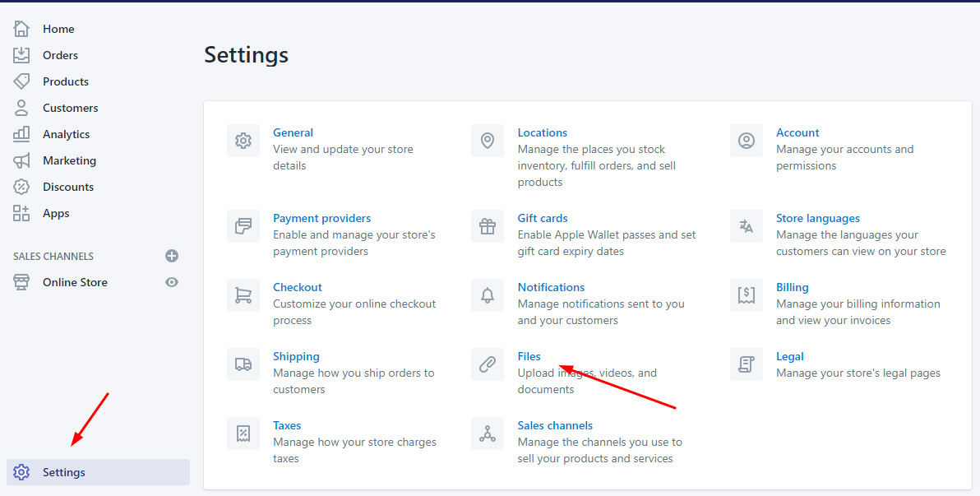980x496 pixels.
Task: Open the Analytics sidebar item
Action: [x=66, y=134]
